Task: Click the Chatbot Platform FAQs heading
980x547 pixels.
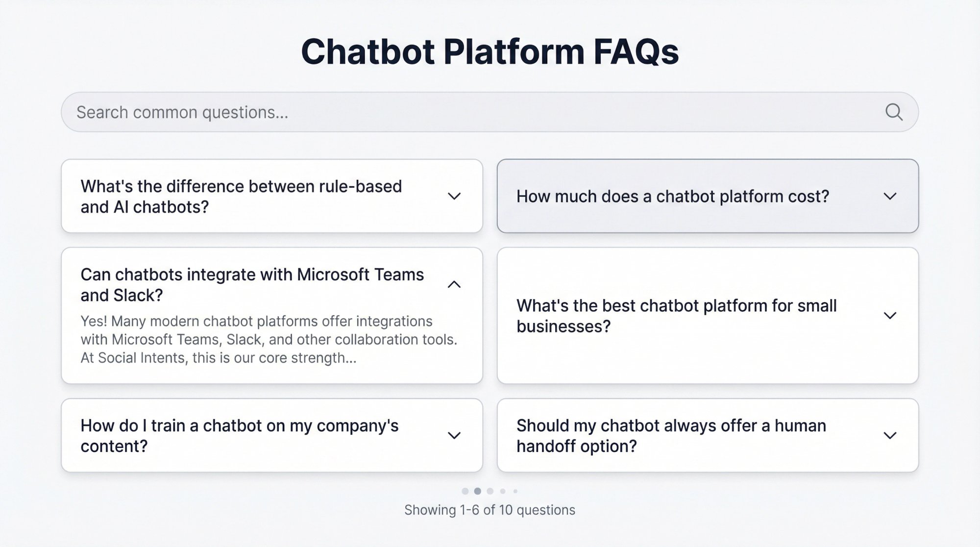Action: [x=490, y=50]
